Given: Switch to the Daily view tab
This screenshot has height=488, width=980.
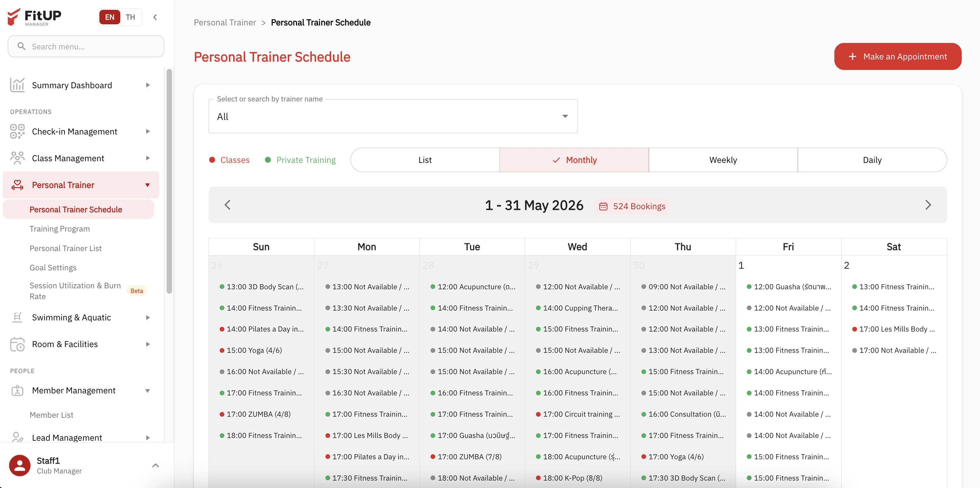Looking at the screenshot, I should [x=872, y=160].
